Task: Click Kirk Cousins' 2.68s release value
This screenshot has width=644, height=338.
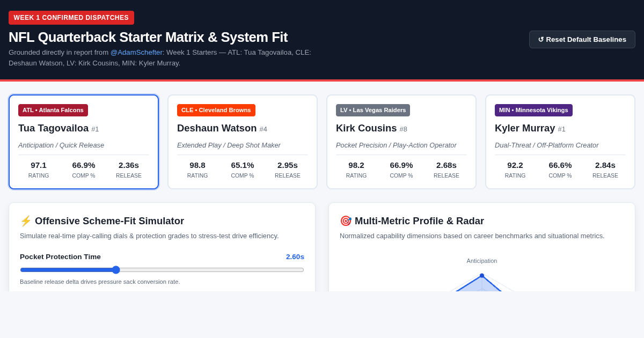Action: [447, 165]
